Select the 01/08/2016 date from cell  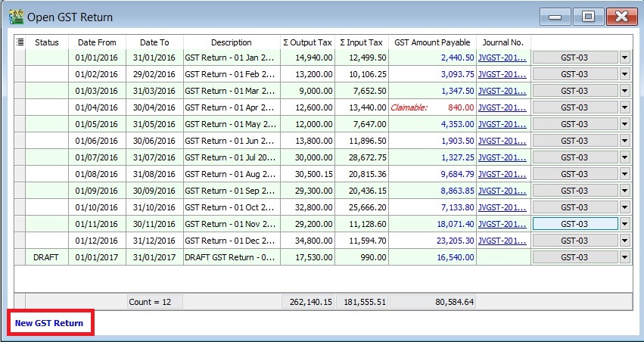tap(97, 174)
